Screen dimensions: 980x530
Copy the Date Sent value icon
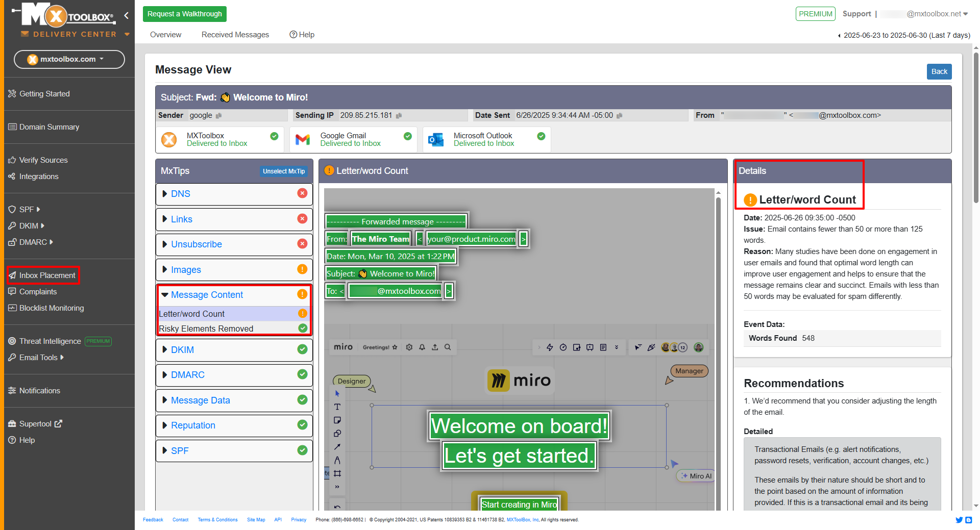pos(619,116)
